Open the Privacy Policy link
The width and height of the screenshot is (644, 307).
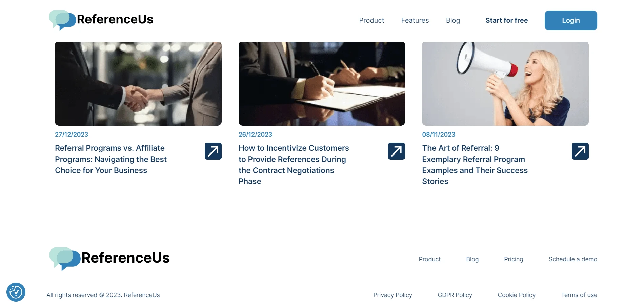393,295
